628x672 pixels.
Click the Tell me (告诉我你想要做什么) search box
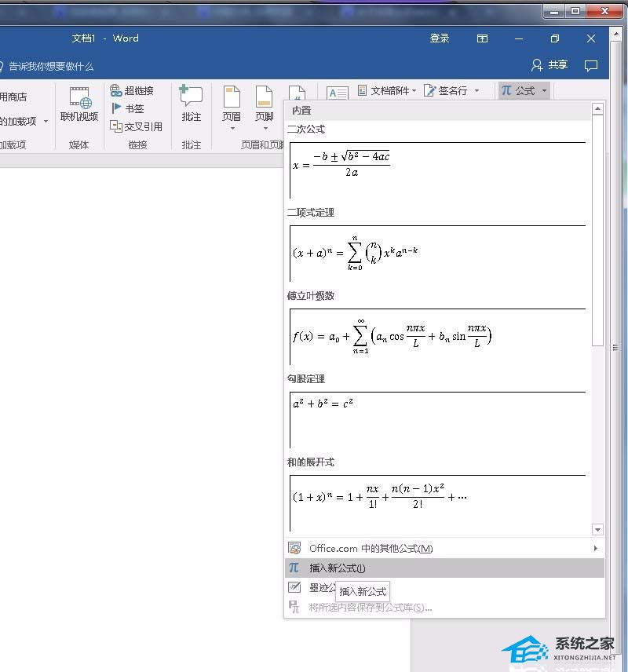click(46, 66)
